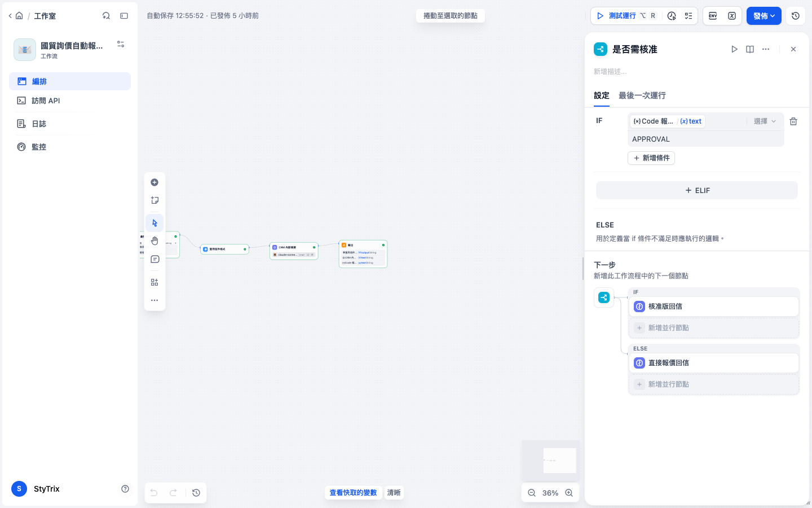Select 核准版回信 next step node
Screen dimensions: 812x508
(714, 306)
